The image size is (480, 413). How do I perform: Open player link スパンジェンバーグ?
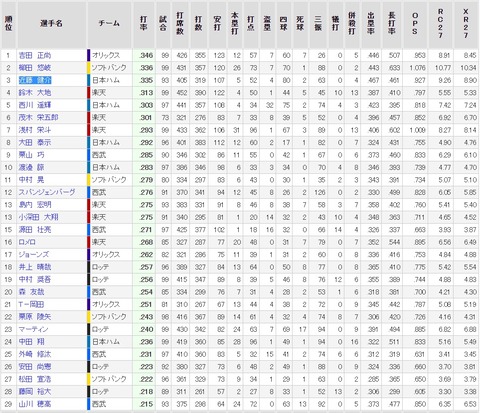pos(47,192)
